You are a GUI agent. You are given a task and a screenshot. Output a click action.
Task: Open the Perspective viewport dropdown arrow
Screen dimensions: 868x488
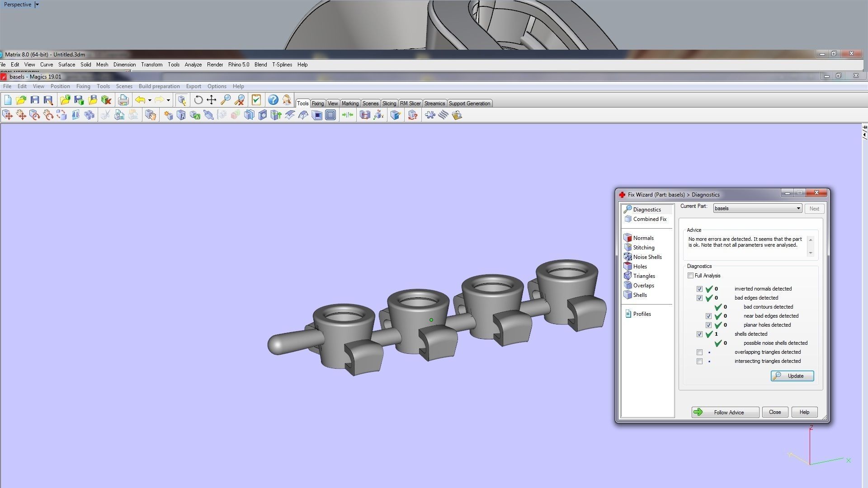[x=37, y=5]
